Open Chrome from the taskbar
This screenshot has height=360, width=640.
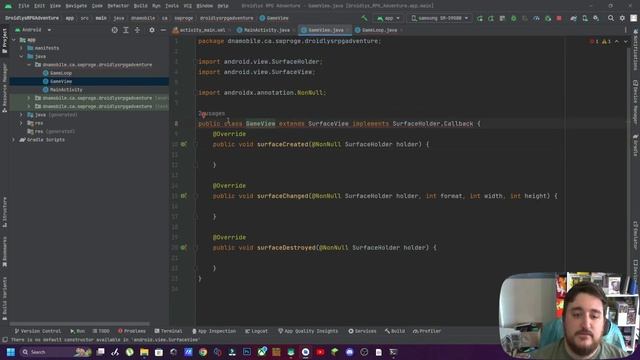click(x=203, y=352)
